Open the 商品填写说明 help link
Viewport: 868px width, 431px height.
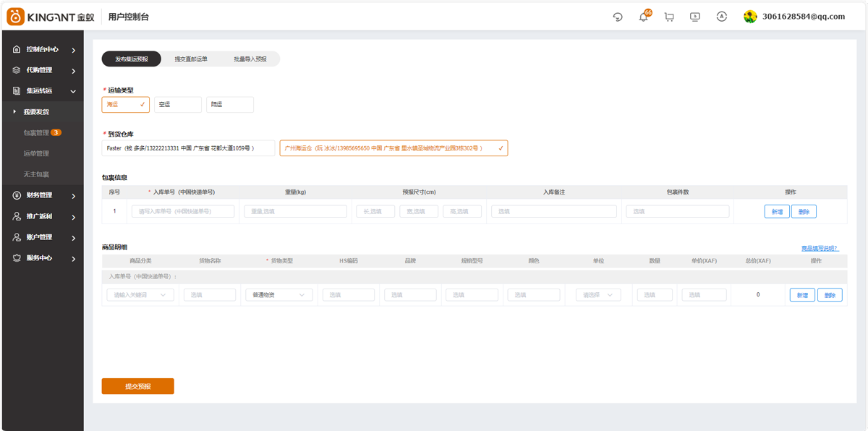[x=820, y=248]
